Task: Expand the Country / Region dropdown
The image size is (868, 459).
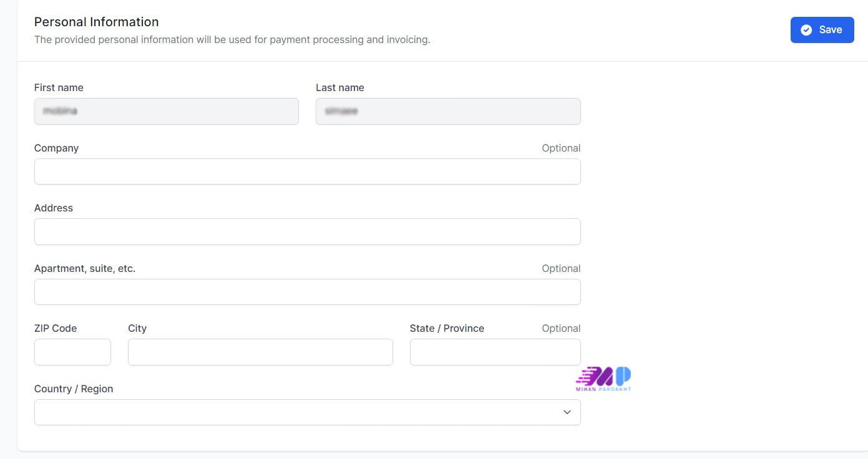Action: point(307,412)
